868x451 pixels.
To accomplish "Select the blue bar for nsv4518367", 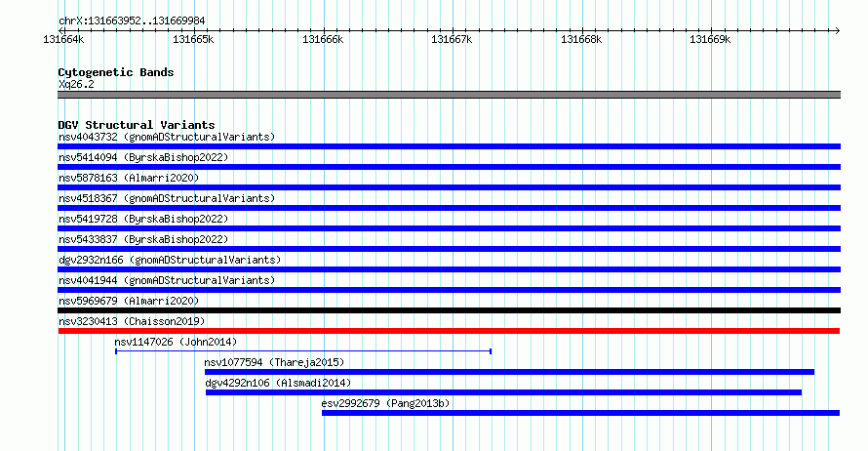I will point(449,208).
